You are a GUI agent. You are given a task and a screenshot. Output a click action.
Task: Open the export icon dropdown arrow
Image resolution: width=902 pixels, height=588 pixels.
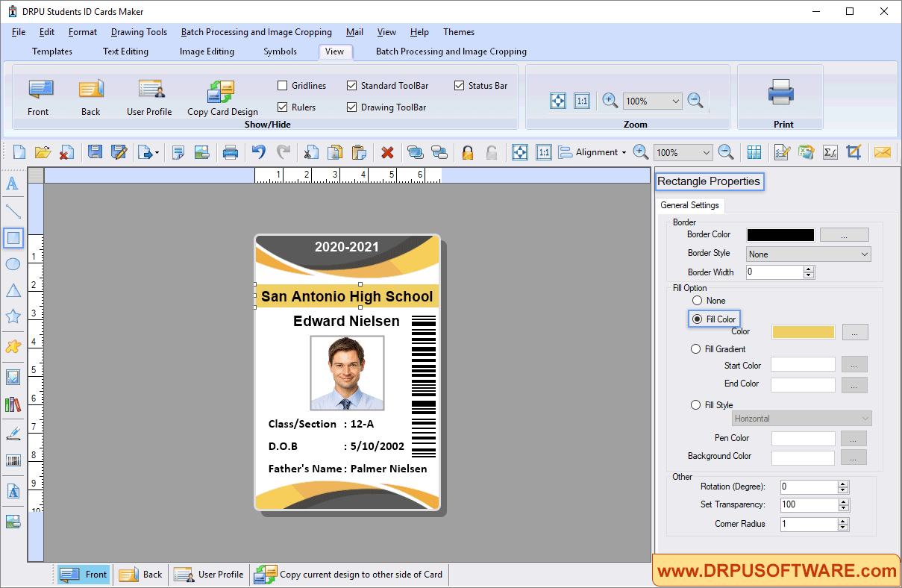[157, 153]
